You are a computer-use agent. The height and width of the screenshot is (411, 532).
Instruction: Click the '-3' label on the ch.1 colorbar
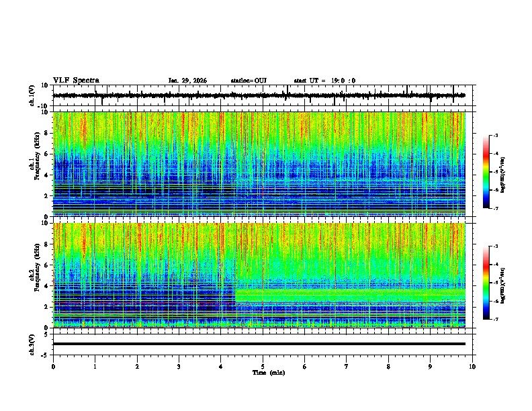point(495,136)
